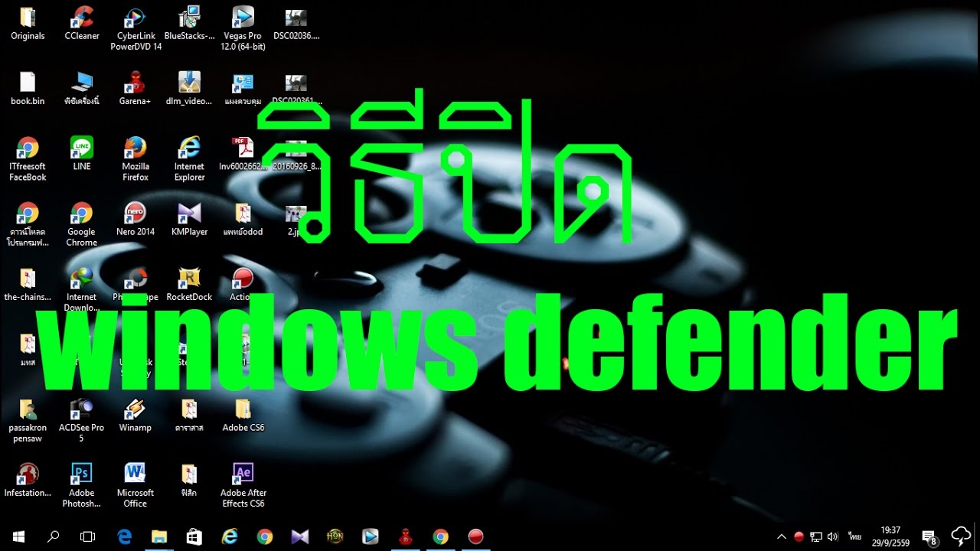Screen dimensions: 980x551
Task: Open the network status tray icon
Action: tap(816, 536)
